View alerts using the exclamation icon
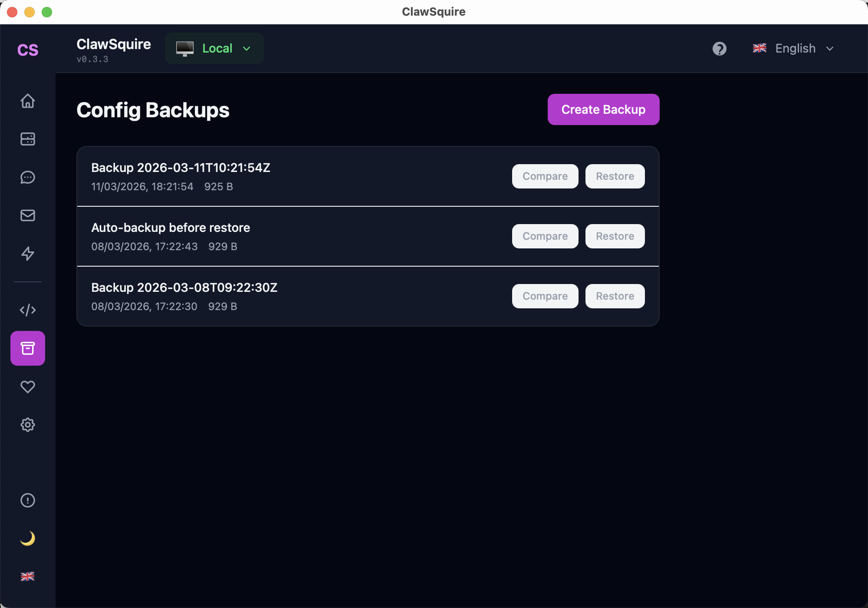This screenshot has width=868, height=608. point(28,500)
